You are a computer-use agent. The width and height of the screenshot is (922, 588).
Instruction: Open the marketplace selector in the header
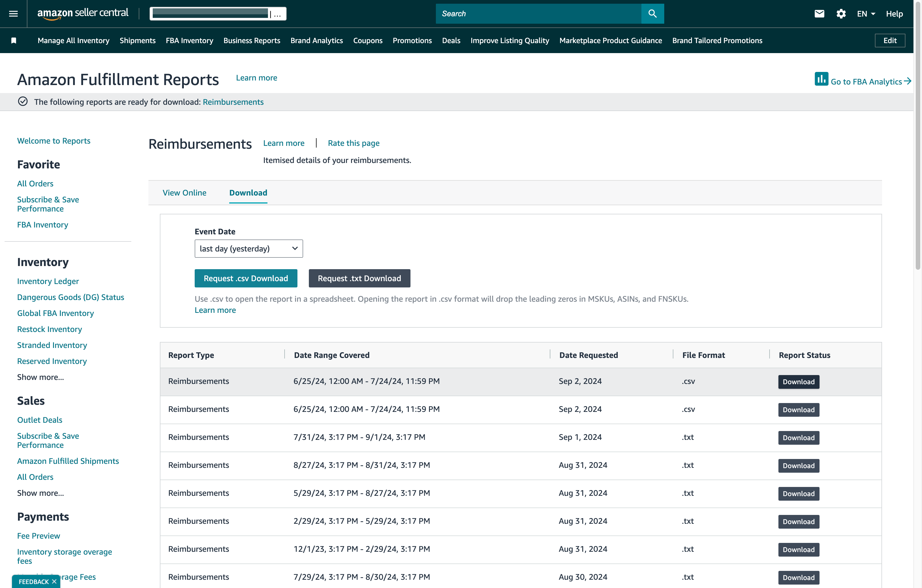(218, 14)
